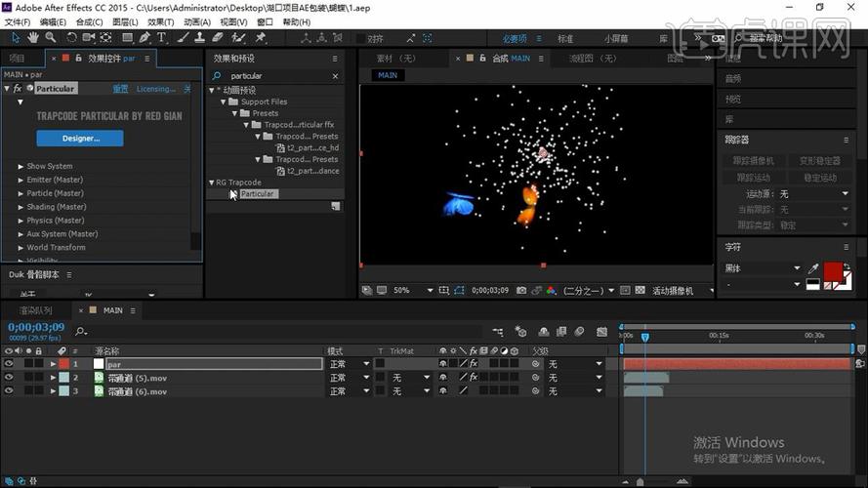Select the 必要项 workspace

click(x=515, y=39)
